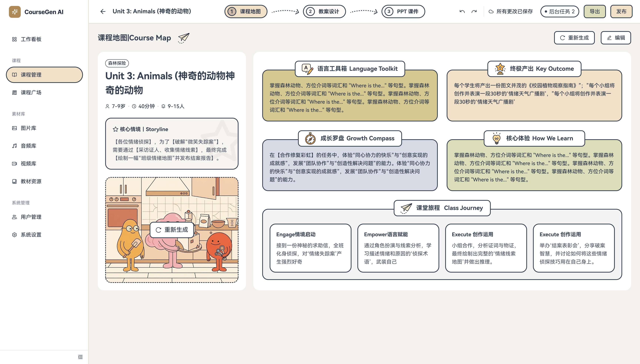Click the 森林探险 tag
This screenshot has height=364, width=640.
click(117, 63)
